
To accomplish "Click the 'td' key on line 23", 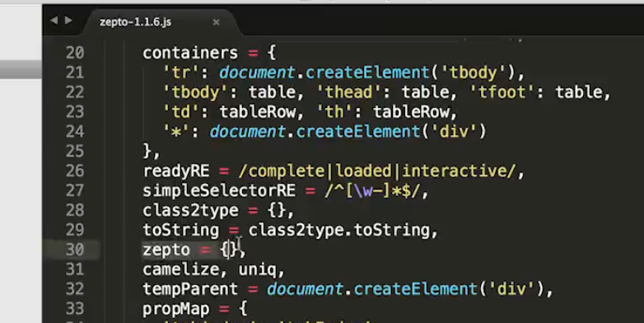I will [x=181, y=112].
